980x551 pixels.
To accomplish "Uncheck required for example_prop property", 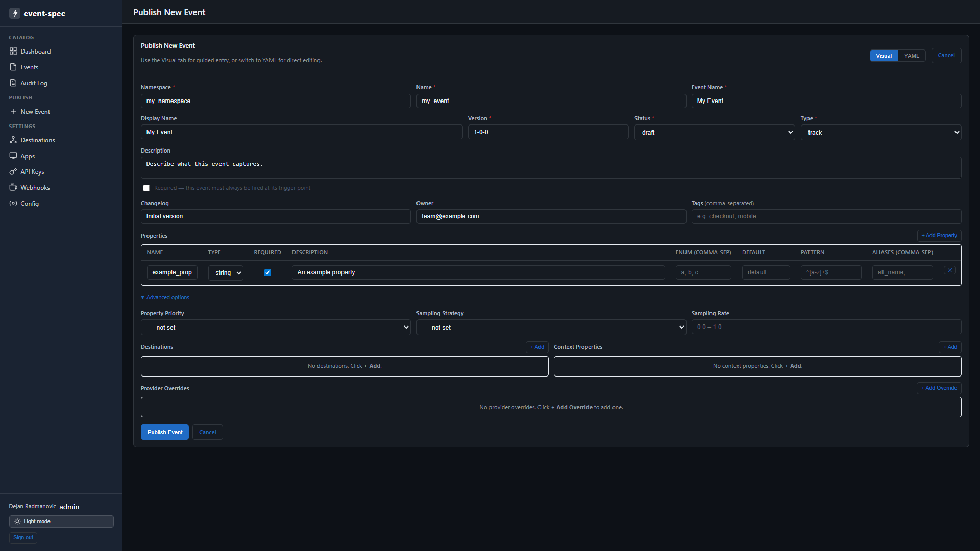I will (x=267, y=272).
